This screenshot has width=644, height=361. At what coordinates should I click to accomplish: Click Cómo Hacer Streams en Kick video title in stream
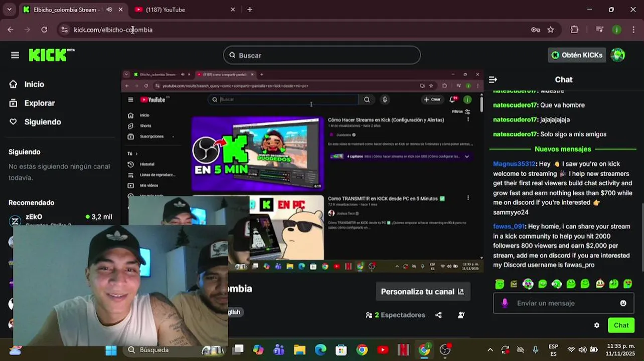click(386, 120)
